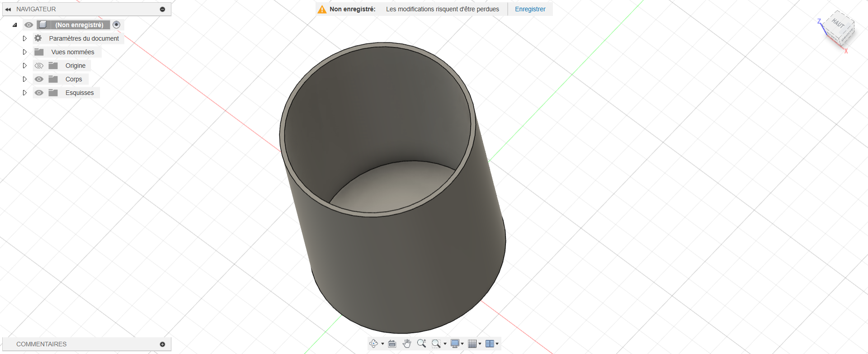The image size is (868, 354).
Task: Click the Zoom Window fit icon
Action: [436, 344]
